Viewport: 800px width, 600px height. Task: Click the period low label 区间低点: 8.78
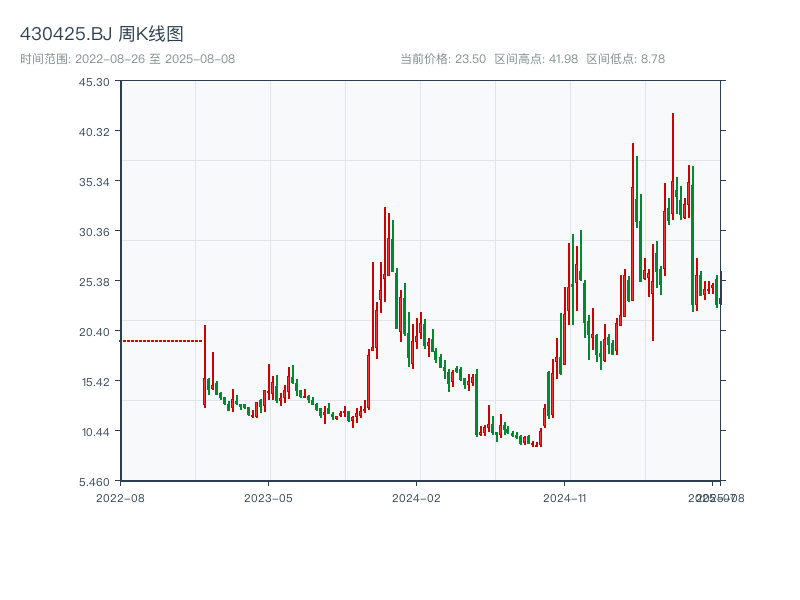click(x=626, y=59)
